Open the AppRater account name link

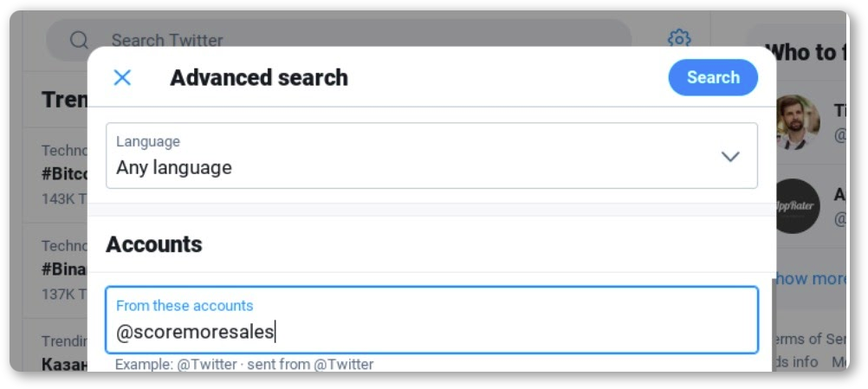839,194
